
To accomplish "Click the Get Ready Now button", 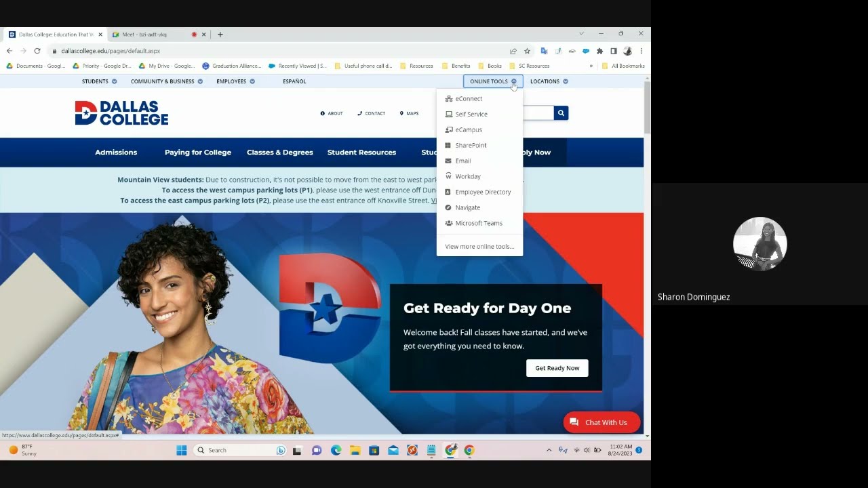I will [557, 368].
